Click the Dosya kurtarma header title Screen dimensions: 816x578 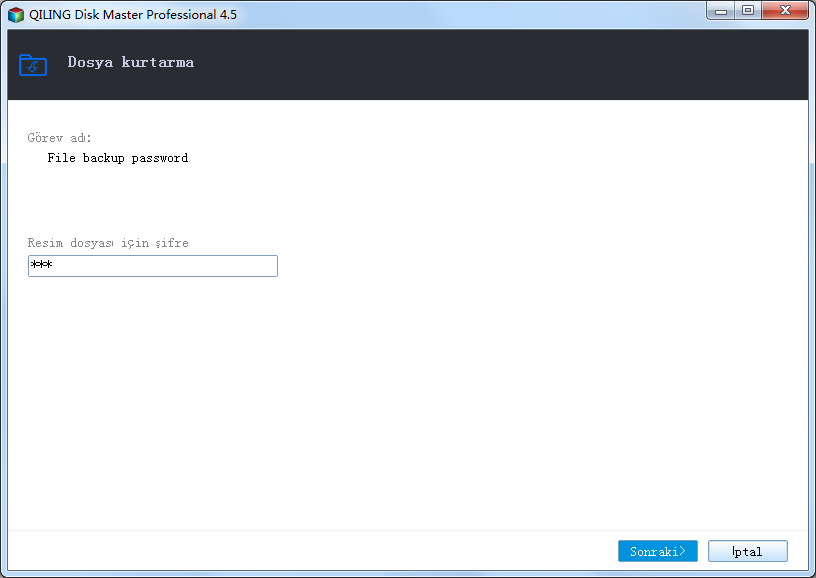131,62
